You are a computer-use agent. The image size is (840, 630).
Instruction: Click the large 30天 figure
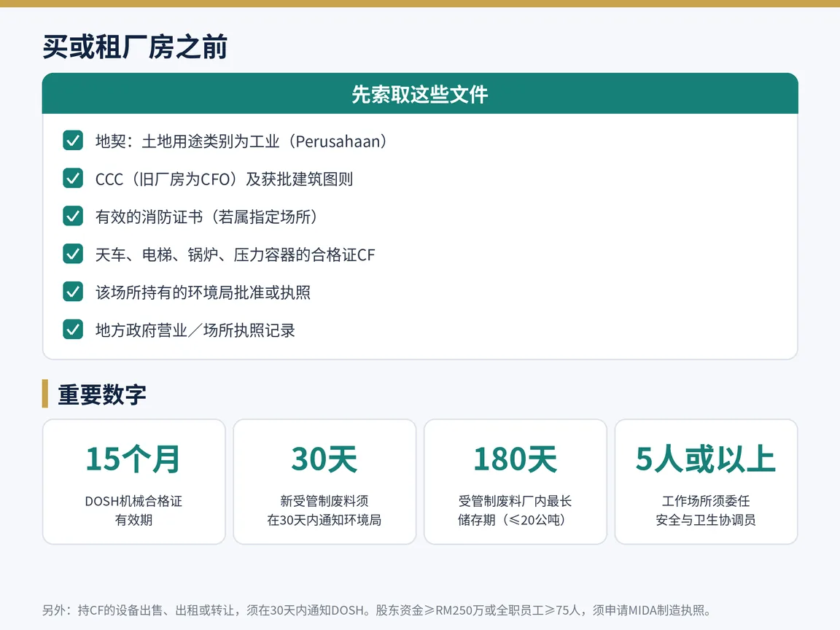(324, 459)
